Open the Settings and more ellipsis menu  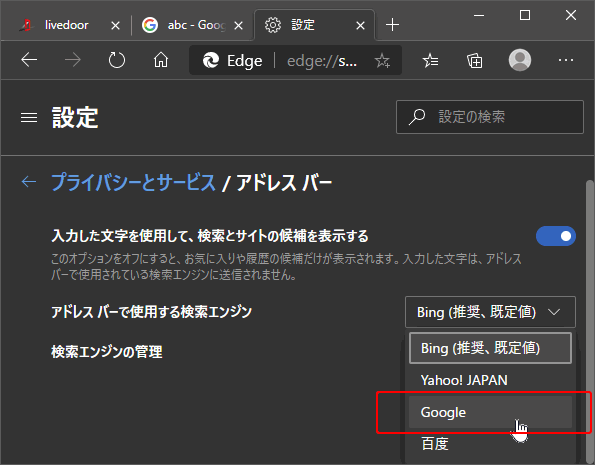(x=565, y=60)
